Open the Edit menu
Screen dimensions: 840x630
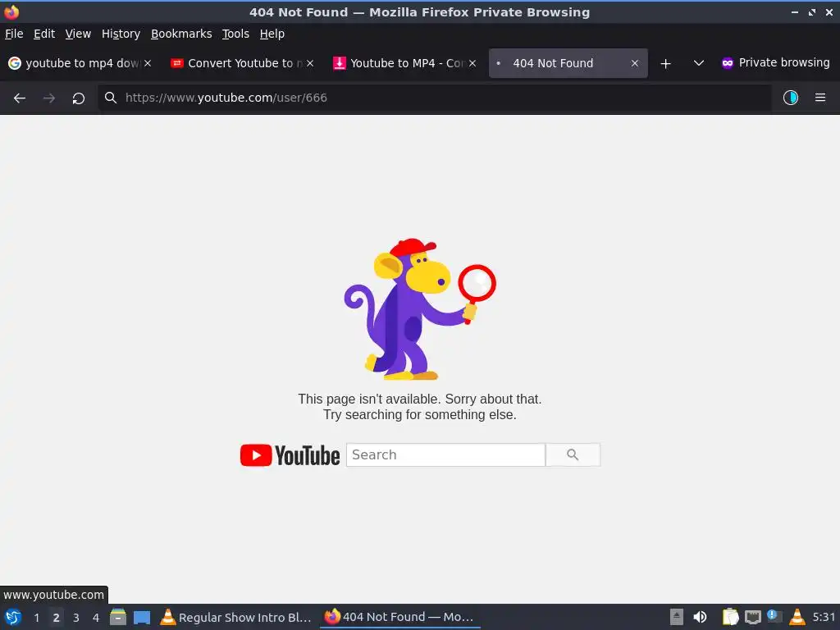[44, 34]
